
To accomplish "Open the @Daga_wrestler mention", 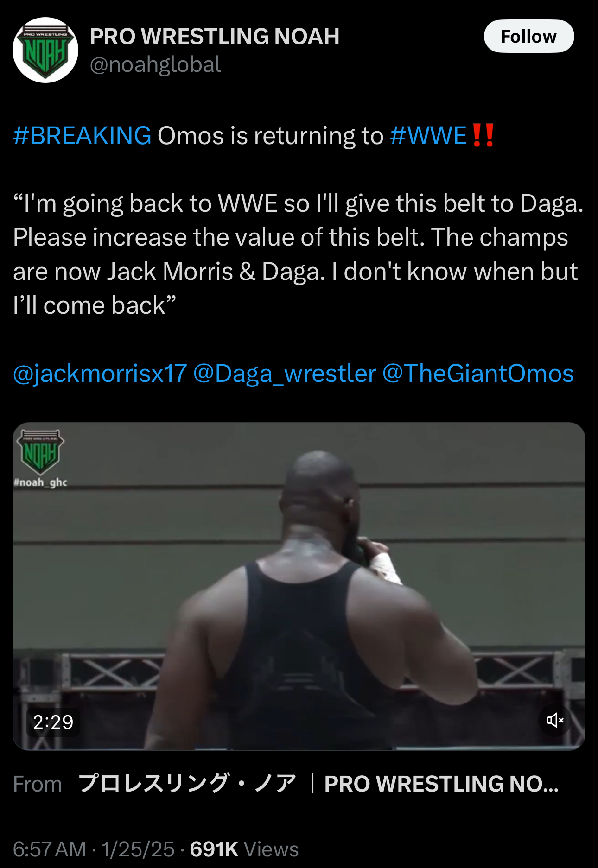I will [285, 374].
